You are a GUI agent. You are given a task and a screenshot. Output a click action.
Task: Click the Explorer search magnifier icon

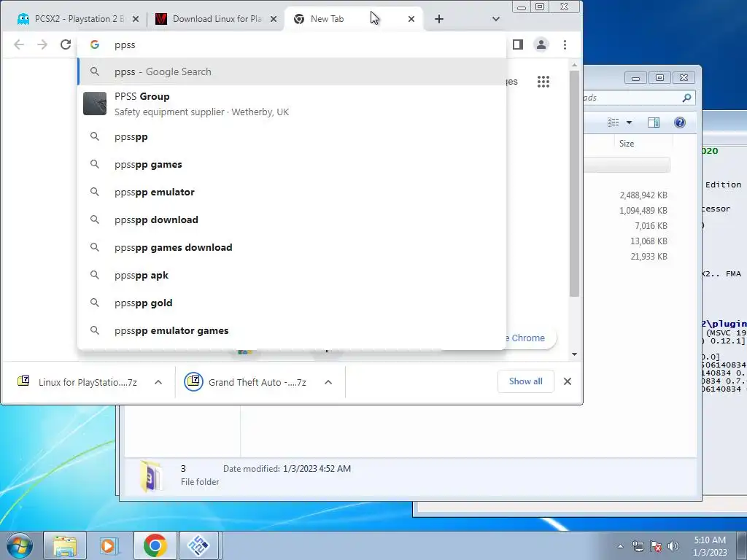coord(686,98)
